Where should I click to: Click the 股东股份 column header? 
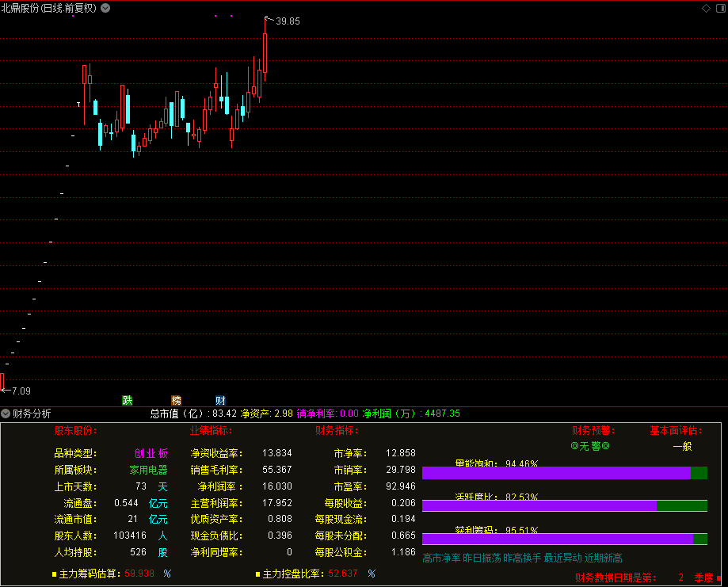click(x=76, y=430)
